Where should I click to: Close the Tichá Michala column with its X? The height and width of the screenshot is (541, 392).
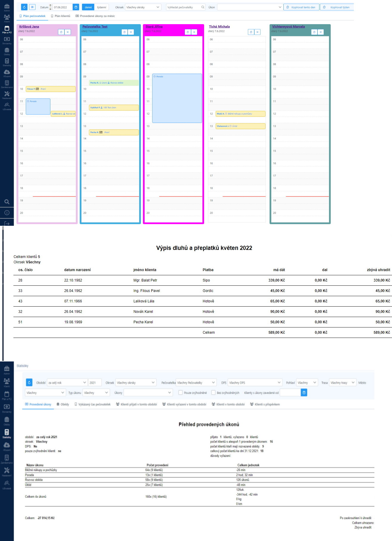coord(257,32)
